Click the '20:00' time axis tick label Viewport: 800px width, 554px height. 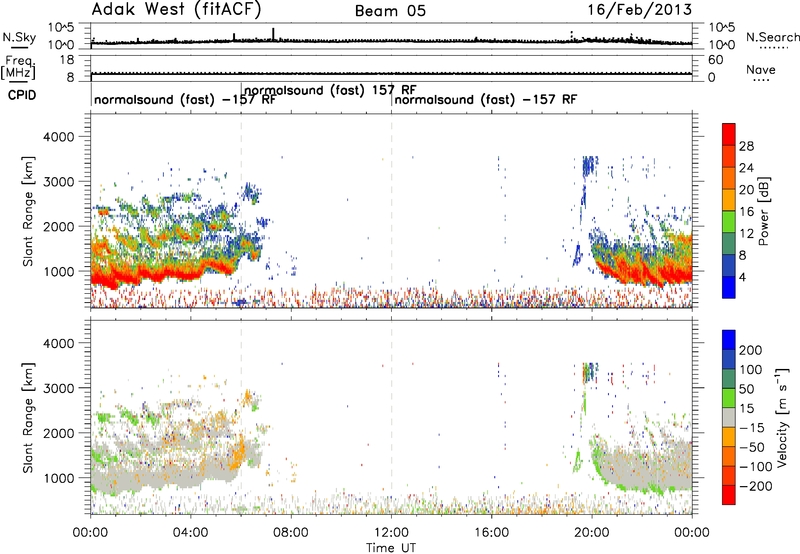(x=592, y=533)
